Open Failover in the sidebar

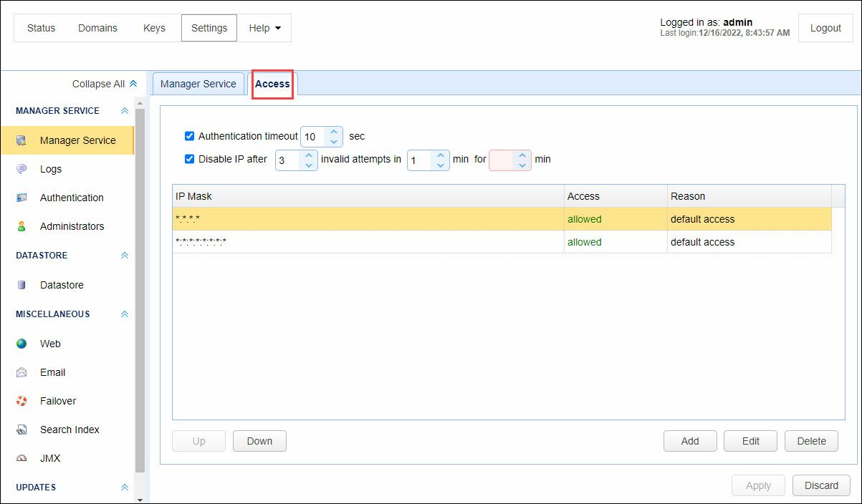click(67, 401)
